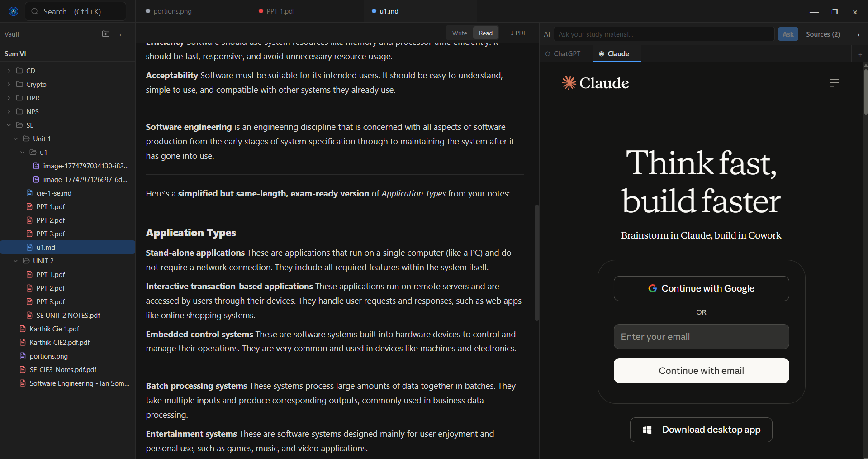Create a new folder in the Vault
Viewport: 868px width, 459px height.
[x=106, y=34]
